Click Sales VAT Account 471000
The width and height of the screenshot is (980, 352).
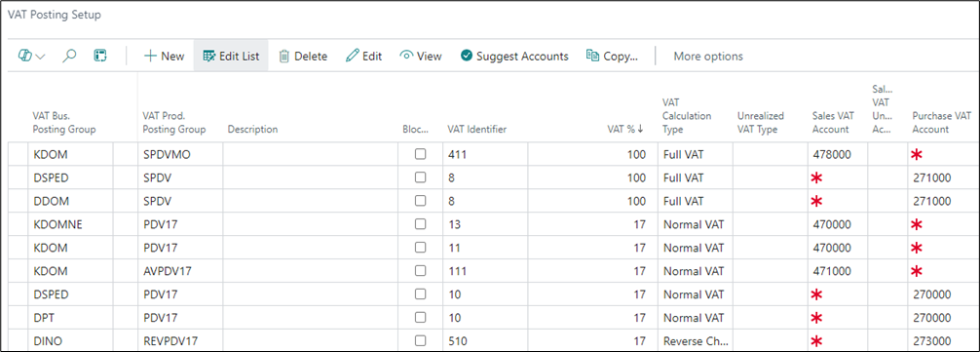pos(838,271)
